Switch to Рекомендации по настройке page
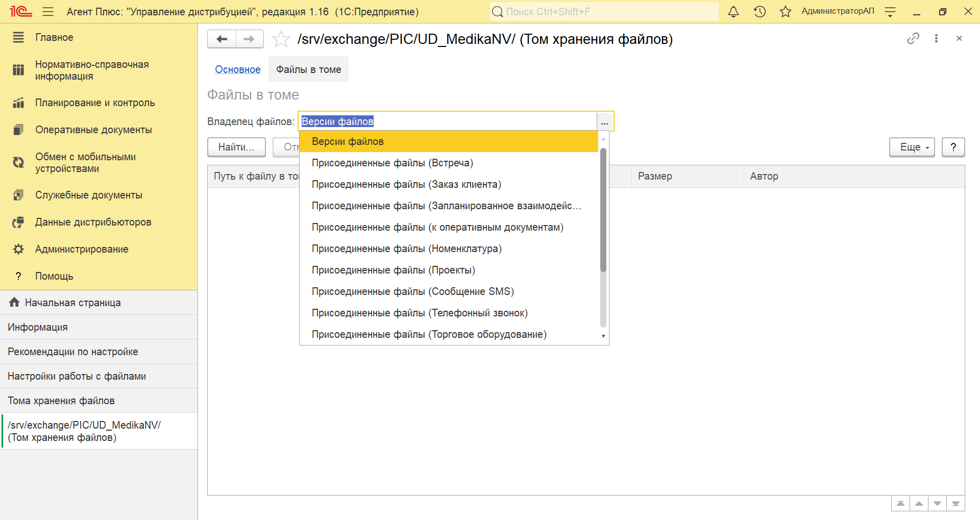The height and width of the screenshot is (520, 980). 99,352
